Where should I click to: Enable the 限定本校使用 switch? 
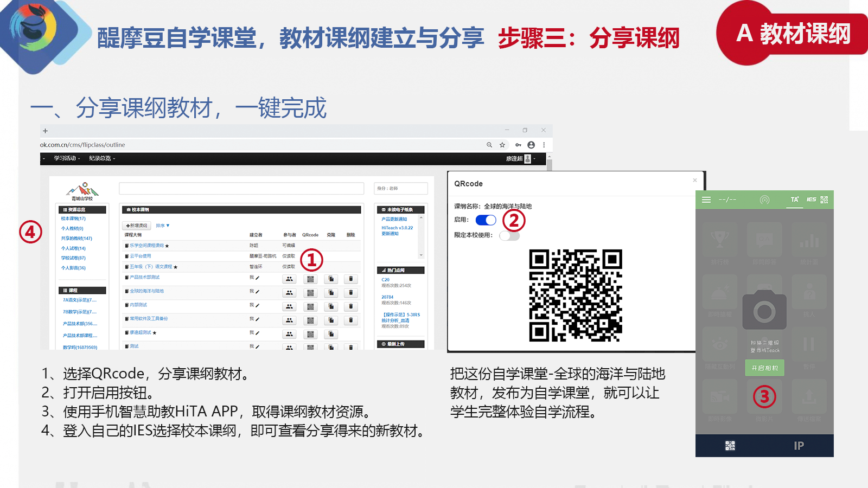[509, 235]
